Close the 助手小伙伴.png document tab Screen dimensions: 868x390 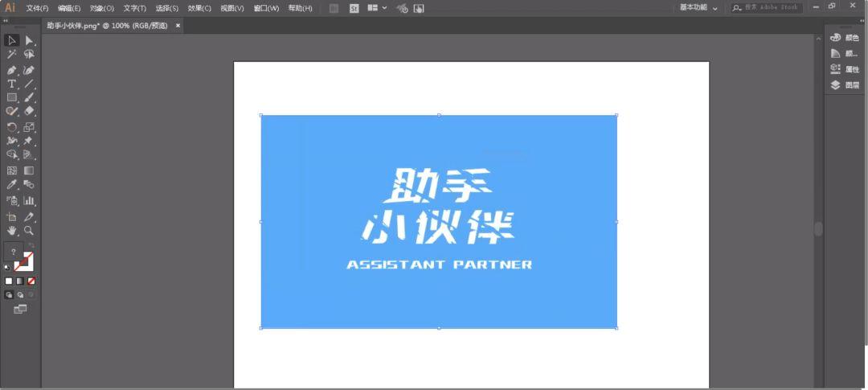[x=178, y=26]
